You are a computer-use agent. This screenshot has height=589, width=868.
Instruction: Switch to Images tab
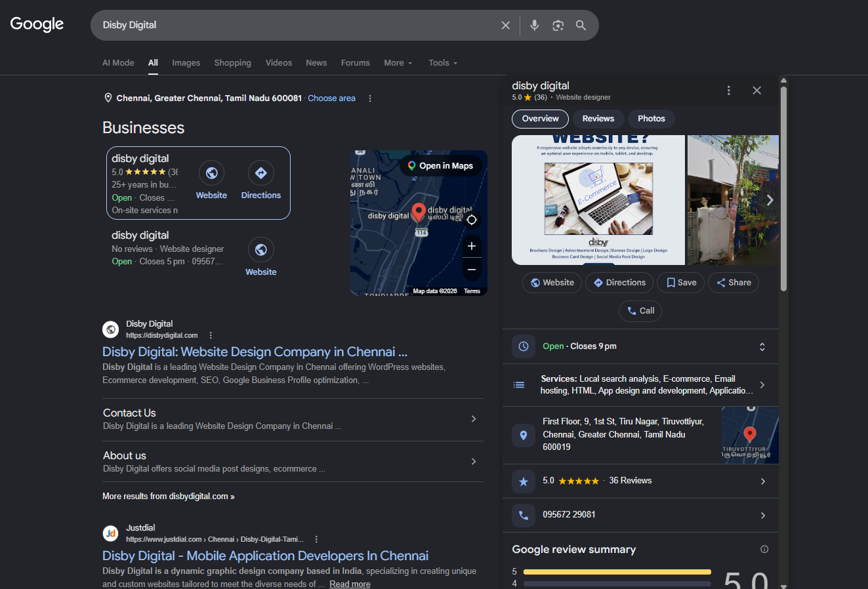186,63
